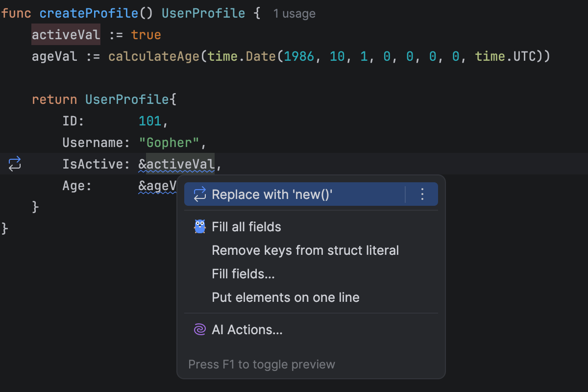Click the true literal value

pyautogui.click(x=146, y=35)
